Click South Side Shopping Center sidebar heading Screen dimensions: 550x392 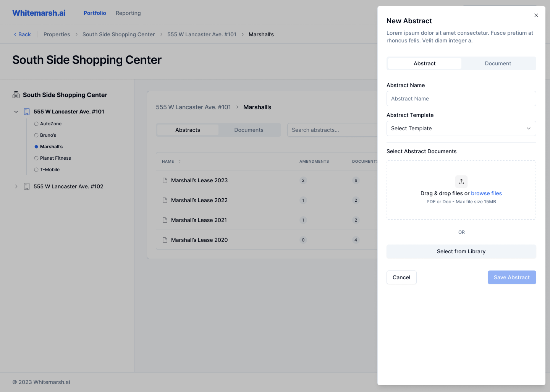coord(65,95)
